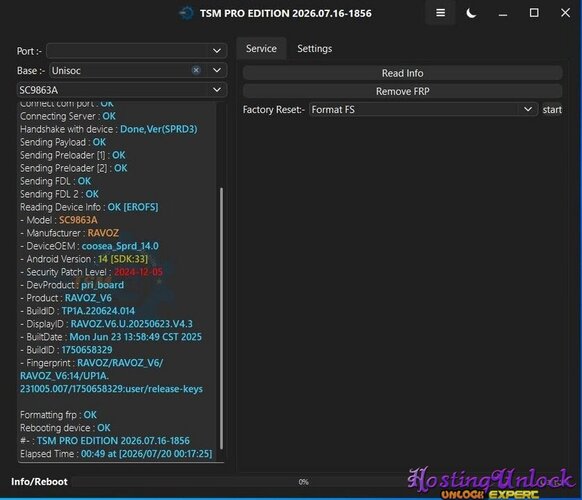Open the SC9863A model dropdown
The width and height of the screenshot is (582, 500).
point(122,90)
